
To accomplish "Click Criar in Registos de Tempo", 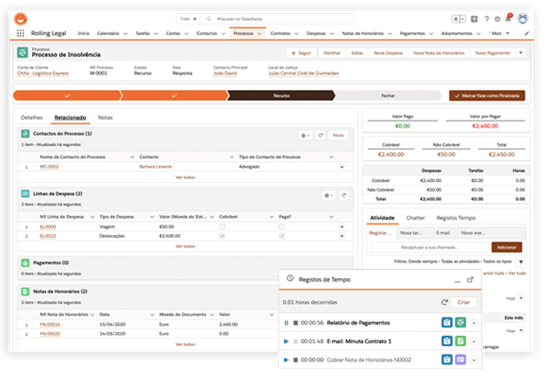I will 464,302.
